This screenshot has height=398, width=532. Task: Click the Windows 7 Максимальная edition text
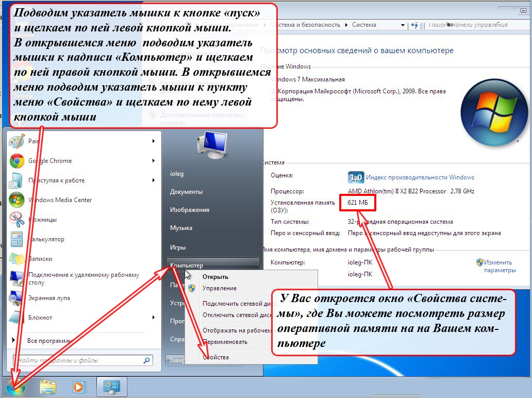(x=308, y=79)
